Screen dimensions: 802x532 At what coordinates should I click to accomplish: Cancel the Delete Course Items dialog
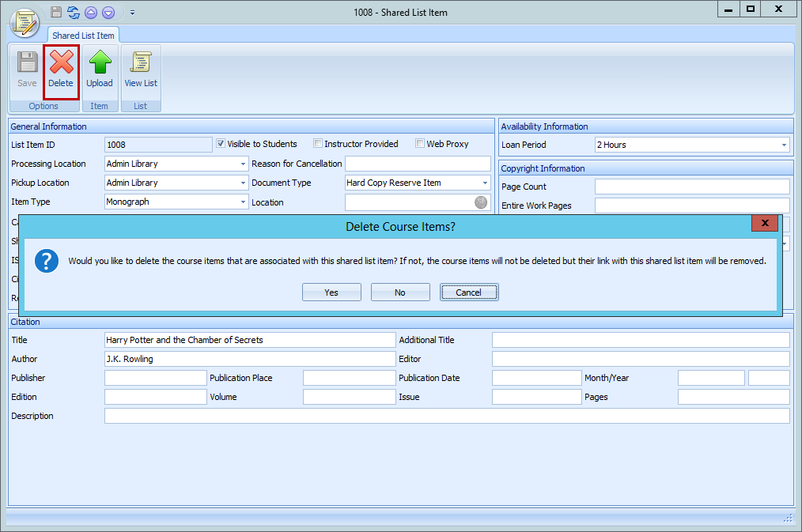click(469, 292)
